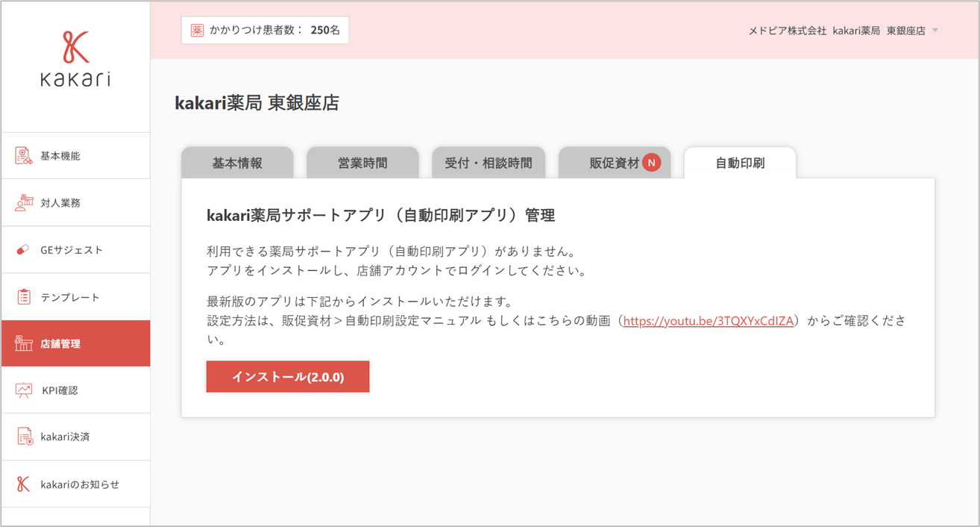Open the youtu.be/3TQXYxCdIZA video link
980x527 pixels.
coord(708,322)
